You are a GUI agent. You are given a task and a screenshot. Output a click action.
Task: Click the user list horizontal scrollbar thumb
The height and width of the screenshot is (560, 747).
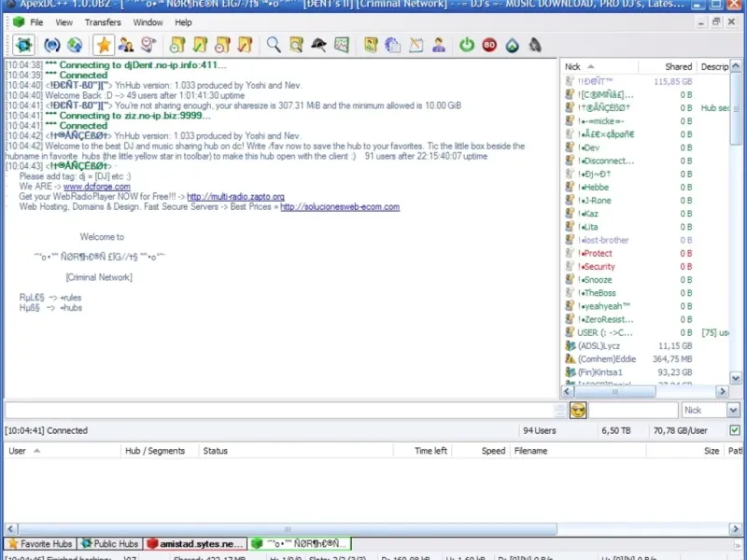click(615, 391)
